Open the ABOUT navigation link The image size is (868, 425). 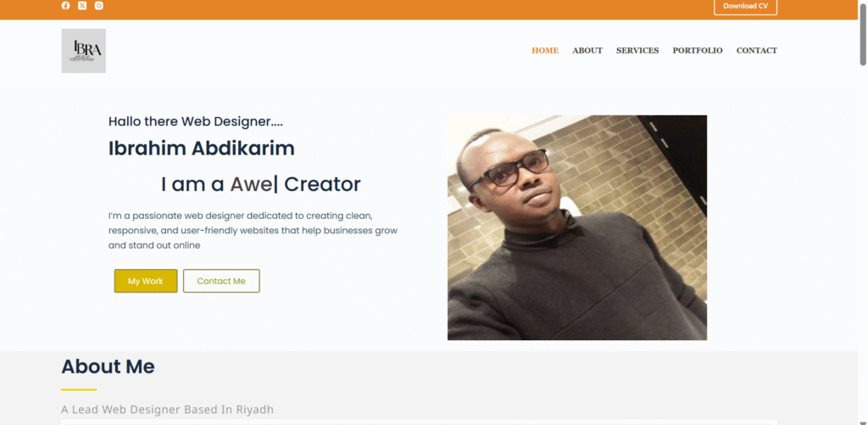click(587, 50)
